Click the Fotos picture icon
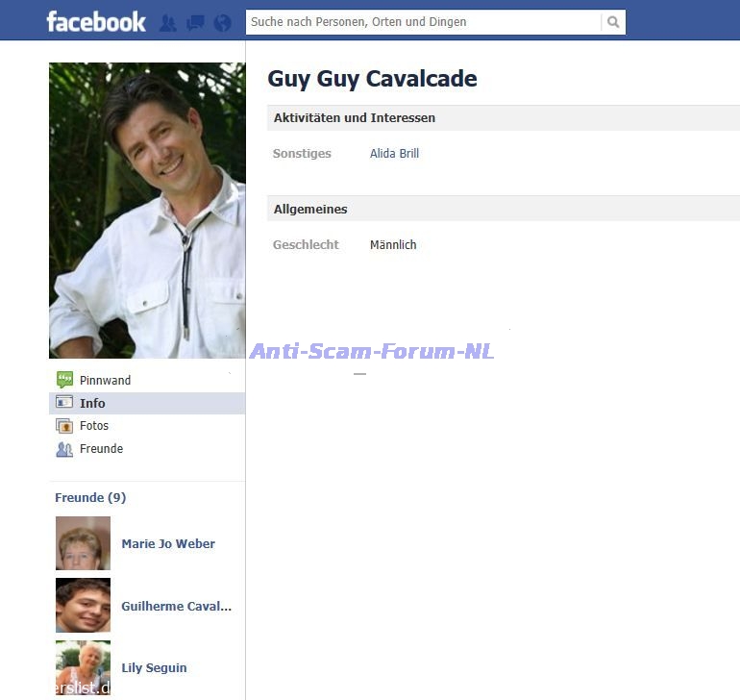The width and height of the screenshot is (740, 700). (64, 426)
